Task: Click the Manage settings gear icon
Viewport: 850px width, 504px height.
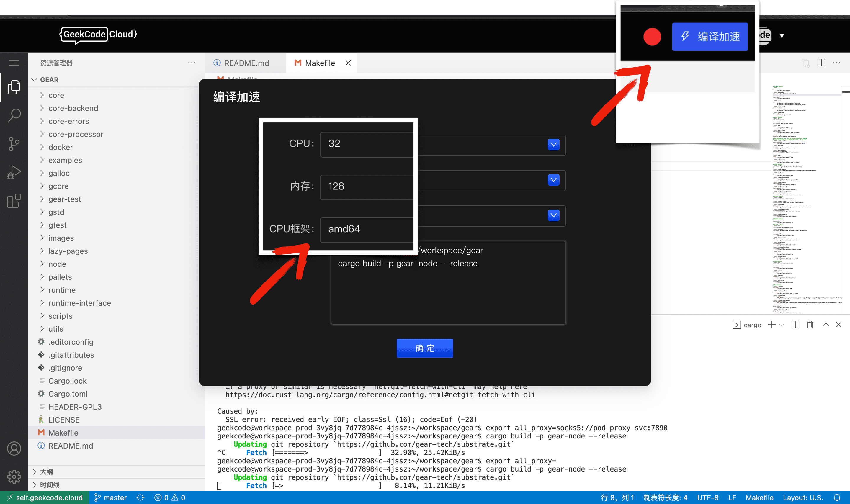Action: coord(14,477)
